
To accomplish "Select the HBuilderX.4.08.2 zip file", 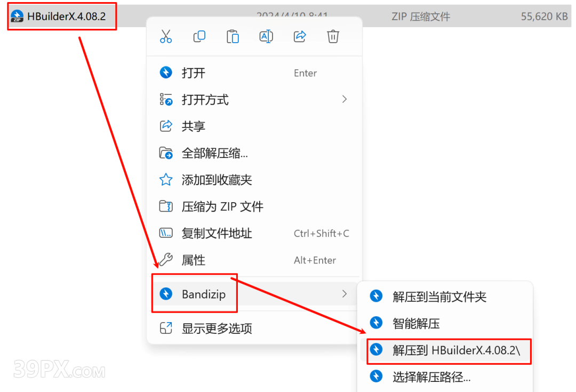I will pos(62,16).
